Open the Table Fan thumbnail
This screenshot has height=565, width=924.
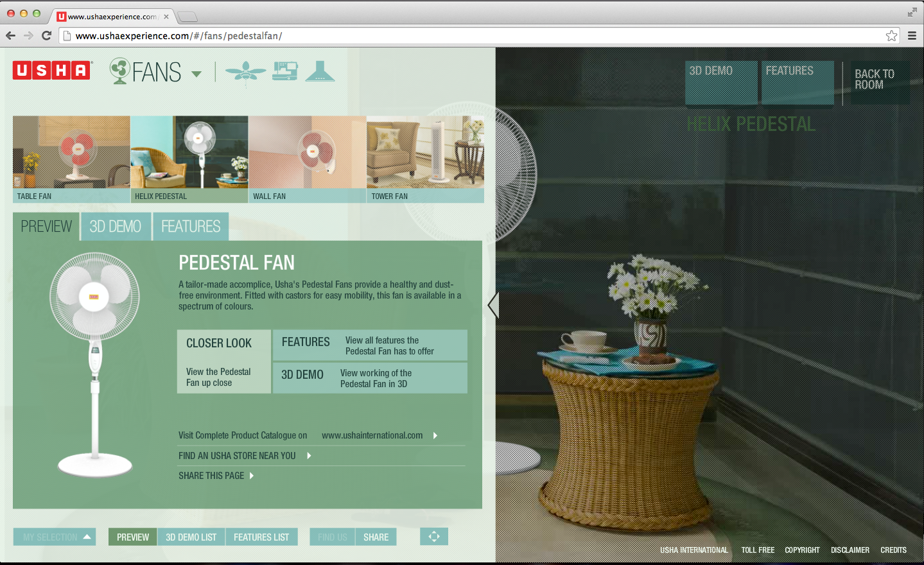[71, 159]
